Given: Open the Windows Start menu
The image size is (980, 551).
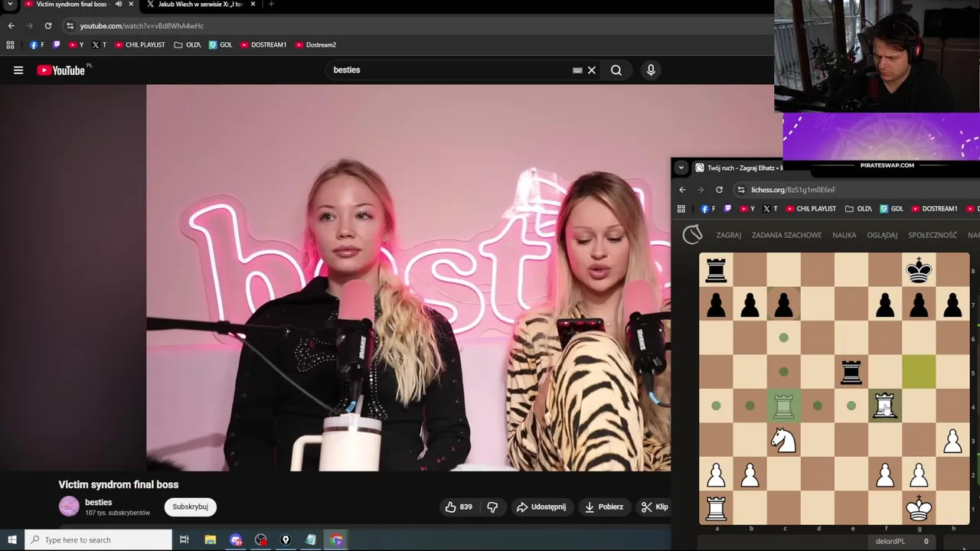Looking at the screenshot, I should pyautogui.click(x=11, y=540).
